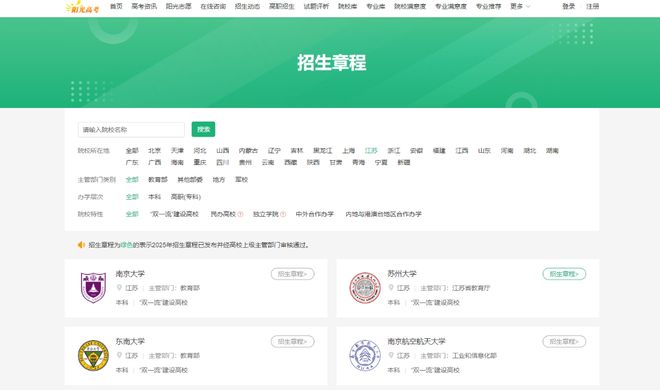The height and width of the screenshot is (390, 660).
Task: Open the 南京航空航天大学 school emblem
Action: 365,356
